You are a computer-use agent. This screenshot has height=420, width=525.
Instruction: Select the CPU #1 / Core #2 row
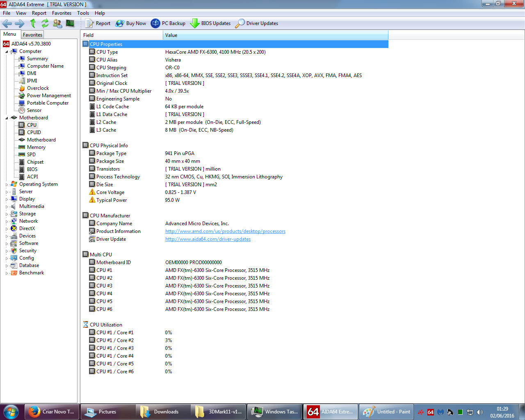235,340
